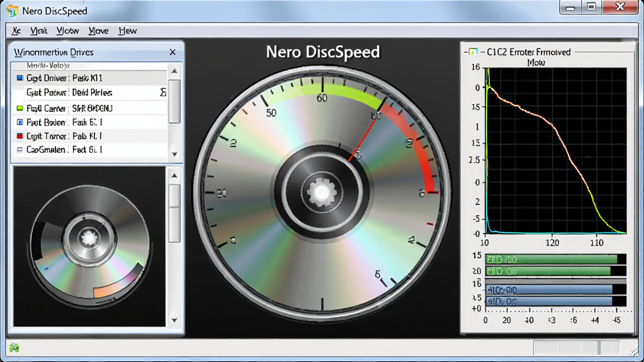Open the 'Vlove' menu
644x362 pixels.
coord(99,31)
